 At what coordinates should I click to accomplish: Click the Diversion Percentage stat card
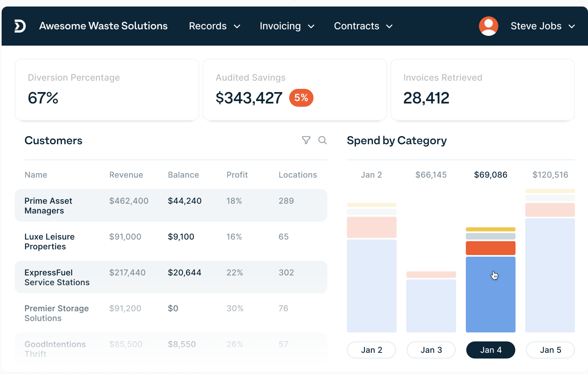point(107,90)
